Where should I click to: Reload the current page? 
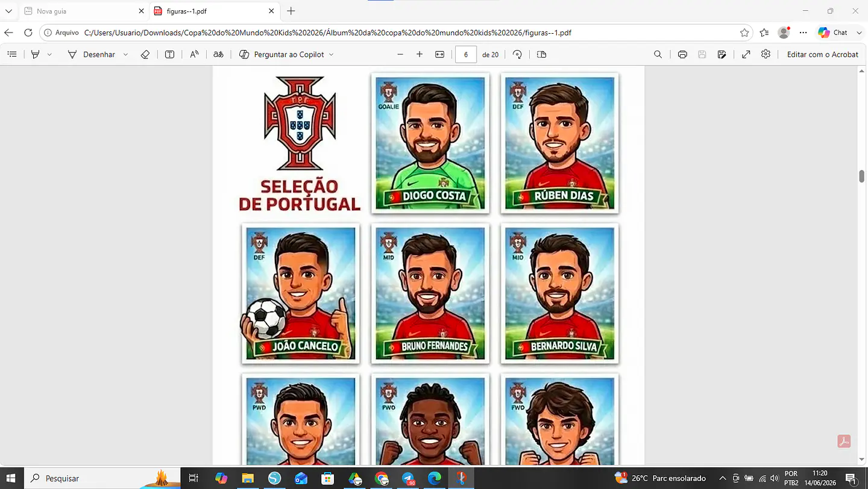[x=28, y=33]
